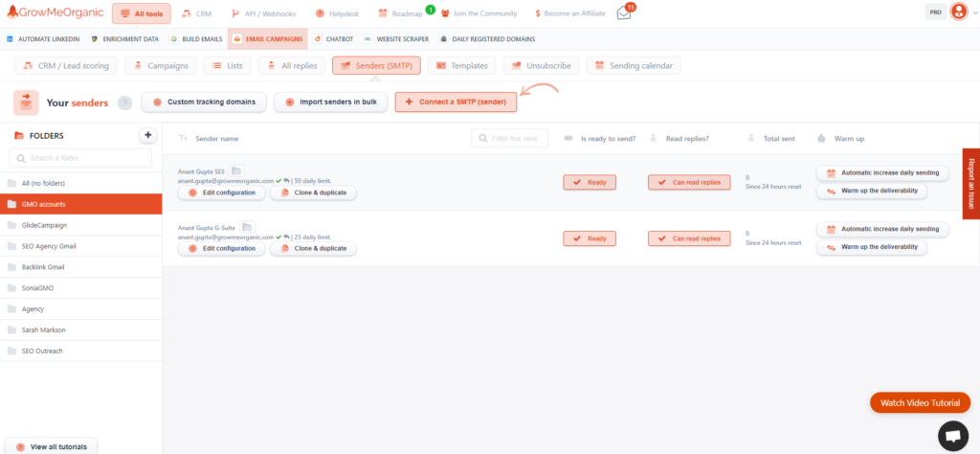Open Helpdesk link
The height and width of the screenshot is (454, 980).
tap(337, 13)
